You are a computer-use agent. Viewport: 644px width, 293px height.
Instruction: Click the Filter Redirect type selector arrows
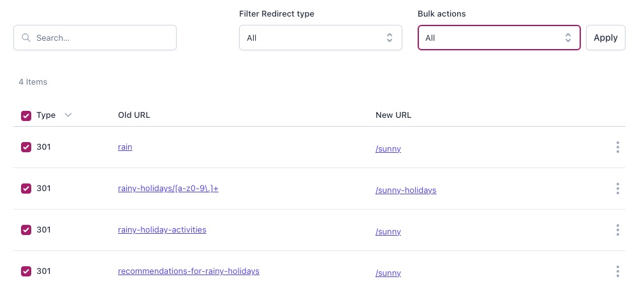click(390, 38)
